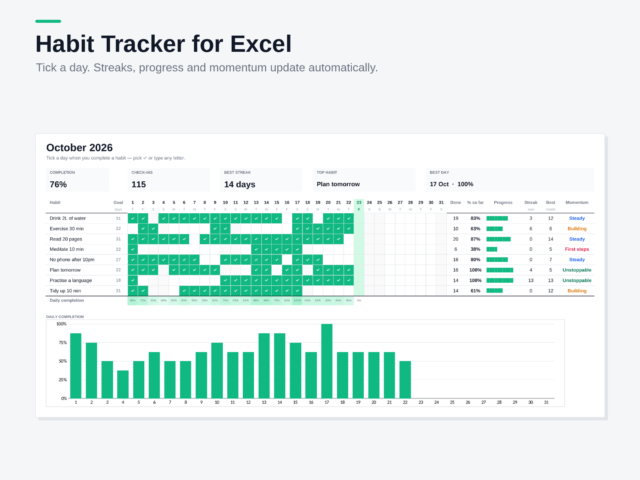
Task: Select the "Habit Tracker for Excel" heading
Action: click(164, 44)
